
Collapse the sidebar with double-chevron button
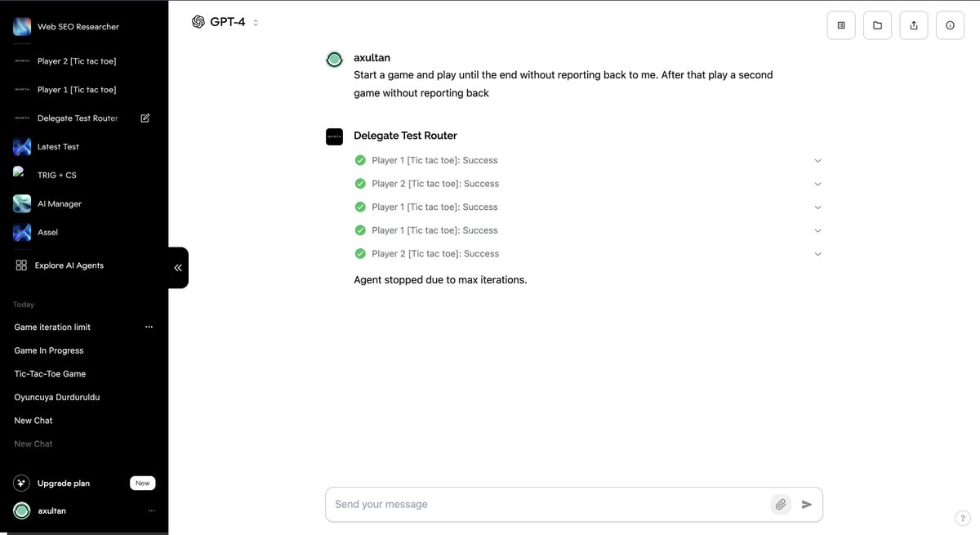click(x=178, y=268)
